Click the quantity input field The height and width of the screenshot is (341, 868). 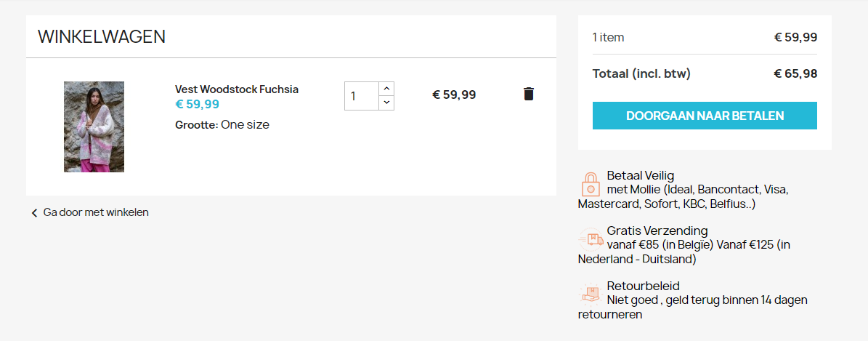(361, 96)
